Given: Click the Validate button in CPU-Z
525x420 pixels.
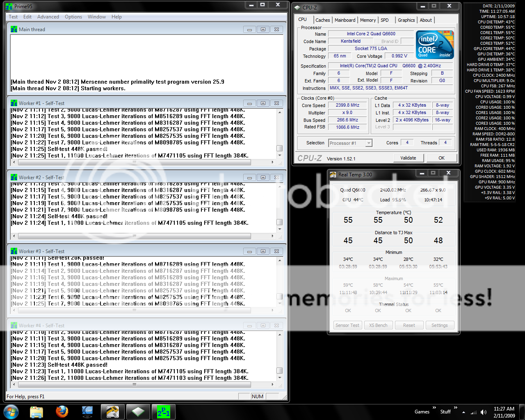Looking at the screenshot, I should click(x=409, y=157).
